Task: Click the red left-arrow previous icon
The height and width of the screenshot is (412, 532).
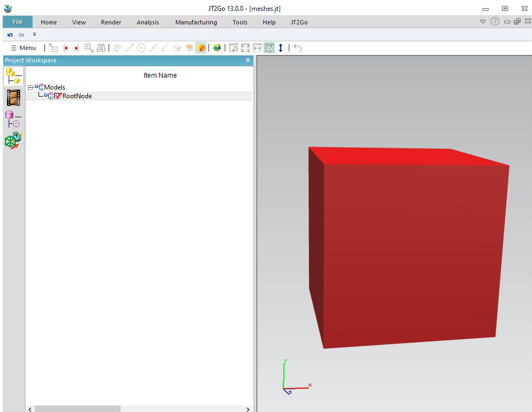Action: 66,48
